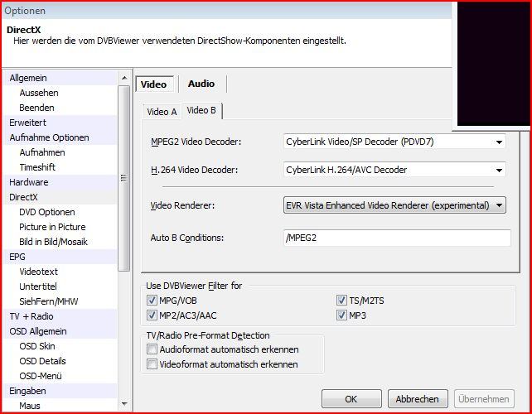
Task: Select Aufnahmen in the sidebar
Action: click(60, 152)
